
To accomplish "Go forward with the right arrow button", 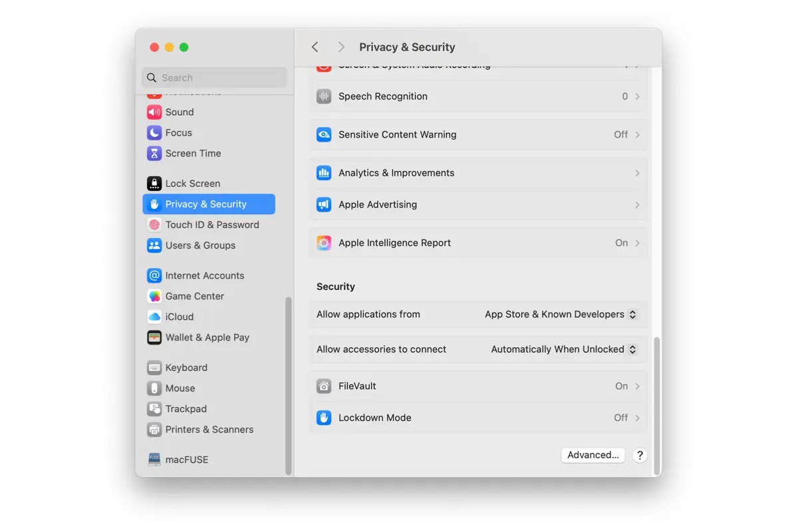I will 341,47.
